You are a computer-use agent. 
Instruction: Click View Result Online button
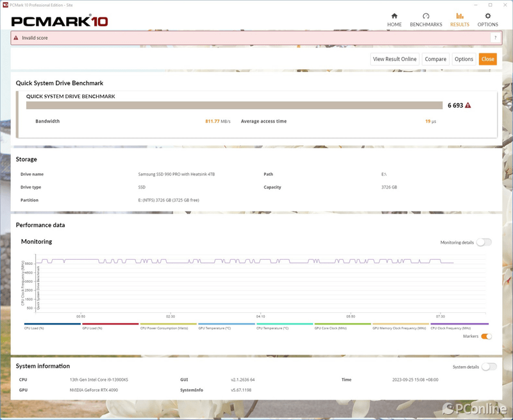[394, 59]
